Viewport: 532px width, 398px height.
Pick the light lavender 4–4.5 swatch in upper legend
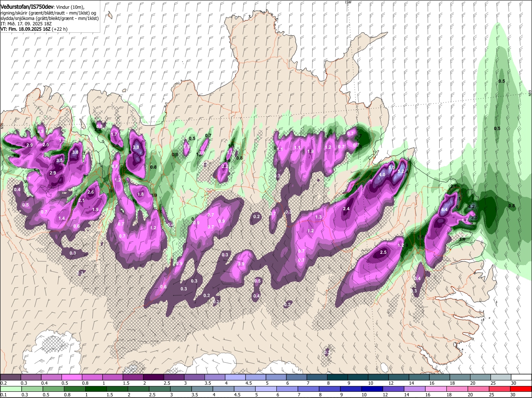pyautogui.click(x=235, y=377)
